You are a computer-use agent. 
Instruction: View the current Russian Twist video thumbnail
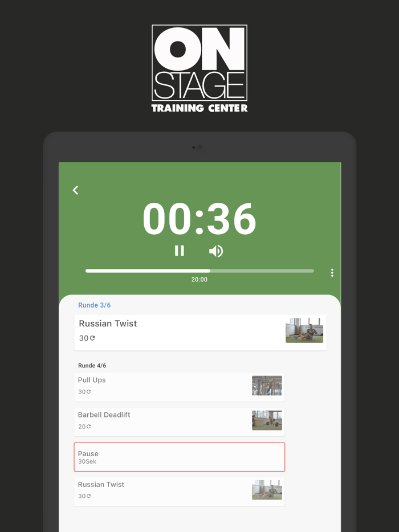point(304,330)
